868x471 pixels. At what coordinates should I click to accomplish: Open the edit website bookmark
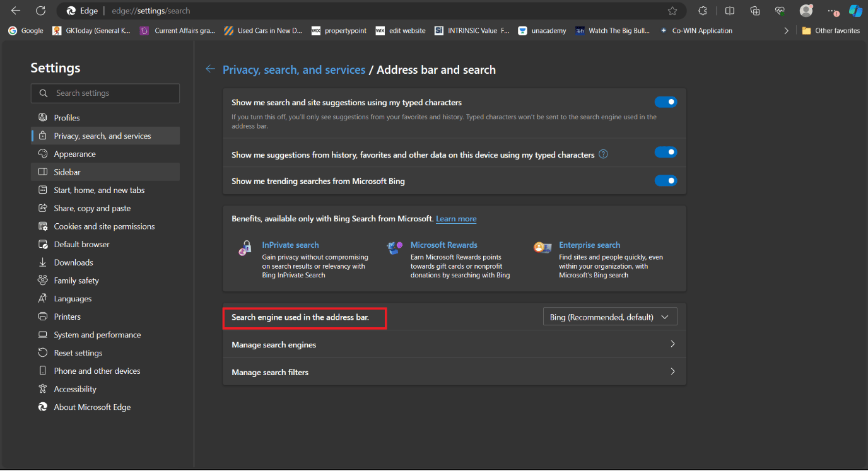tap(401, 30)
